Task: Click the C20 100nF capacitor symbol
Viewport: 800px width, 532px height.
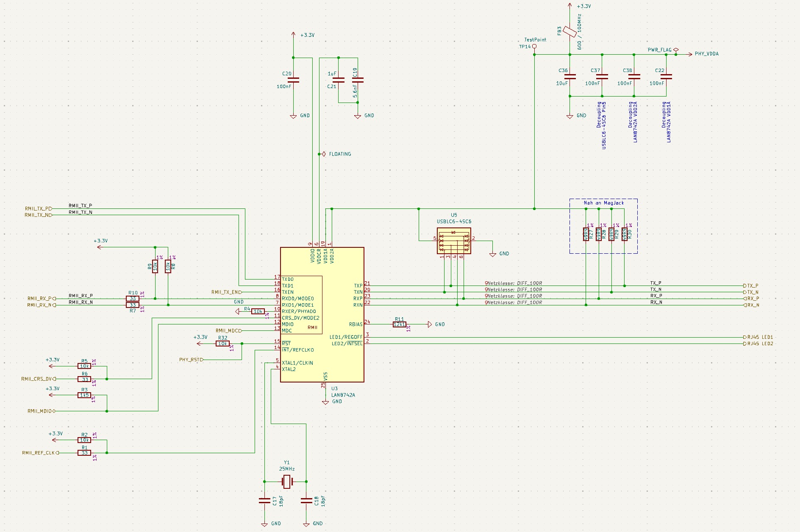Action: [293, 80]
